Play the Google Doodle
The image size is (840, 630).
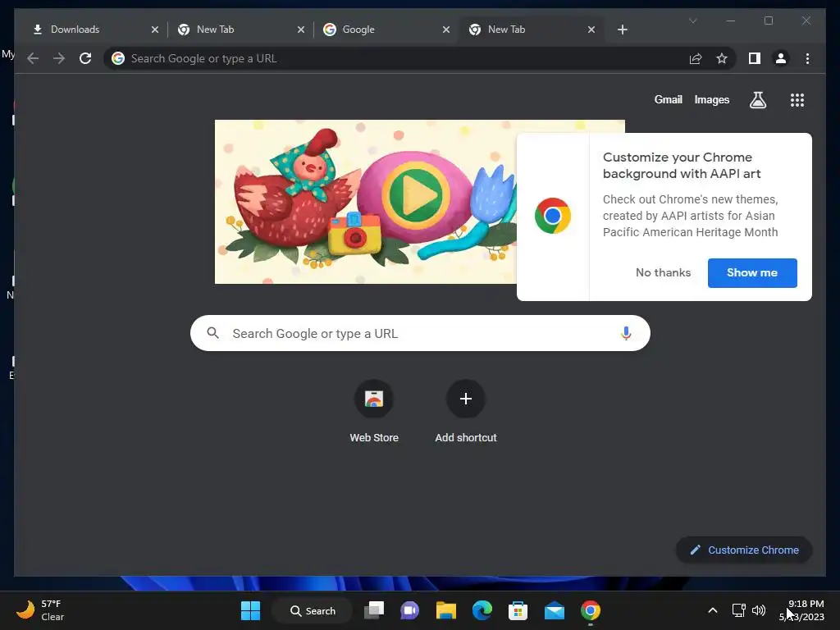click(x=415, y=194)
